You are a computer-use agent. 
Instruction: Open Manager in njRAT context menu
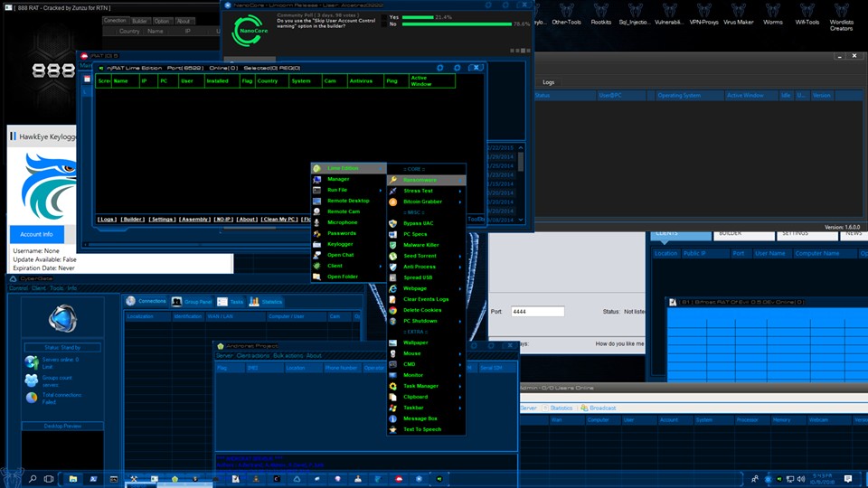pyautogui.click(x=337, y=179)
